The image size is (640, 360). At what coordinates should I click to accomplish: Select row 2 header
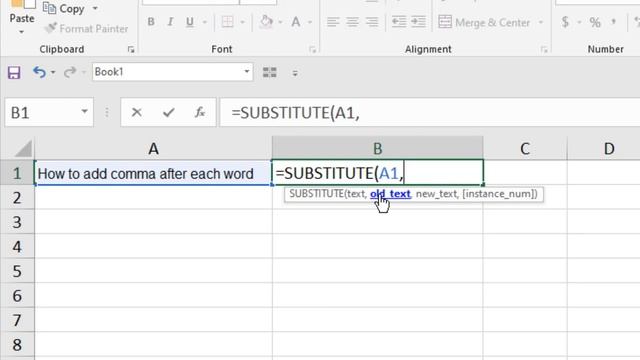17,198
